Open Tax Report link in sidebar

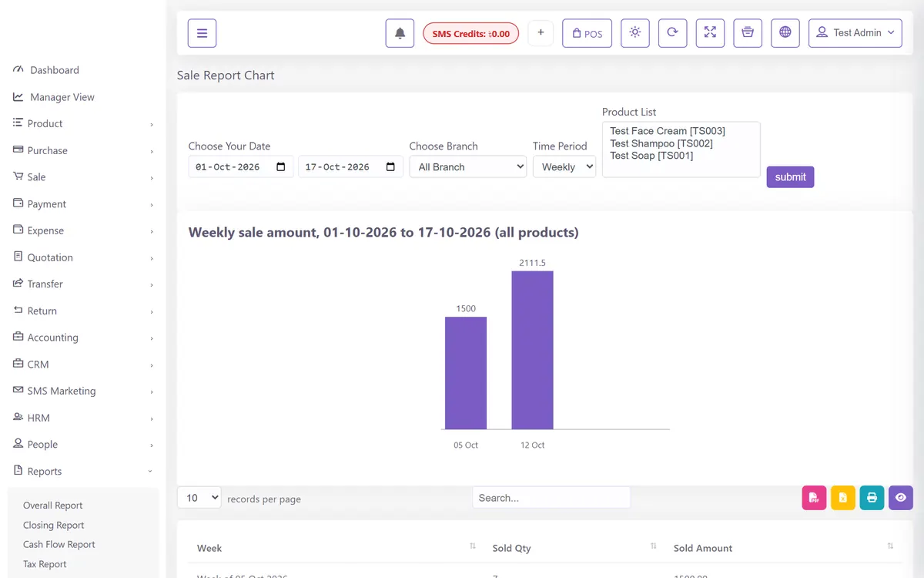click(x=45, y=564)
